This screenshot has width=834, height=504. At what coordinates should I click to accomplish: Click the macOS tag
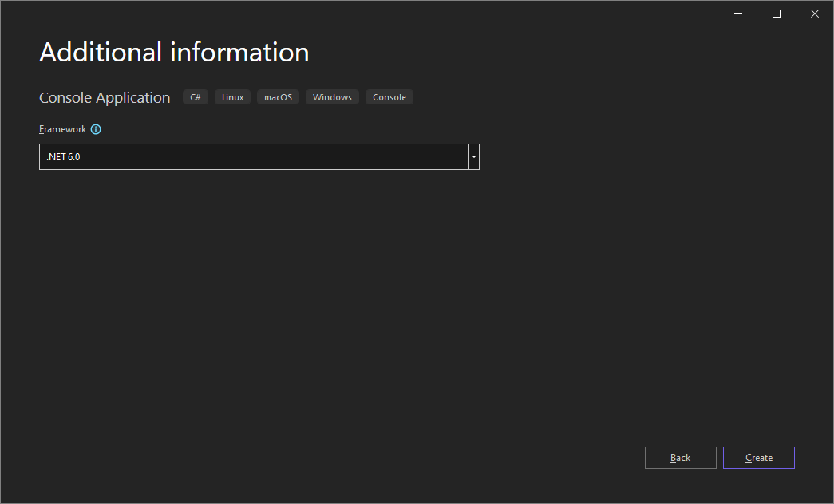pos(279,97)
